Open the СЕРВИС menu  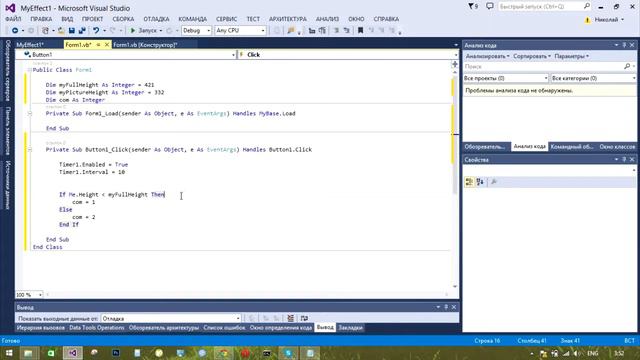(227, 19)
